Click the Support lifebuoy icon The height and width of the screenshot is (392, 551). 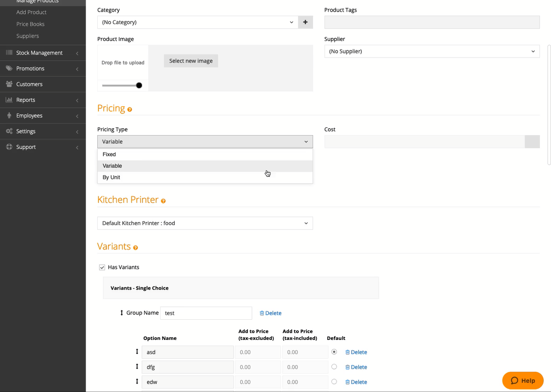coord(9,147)
